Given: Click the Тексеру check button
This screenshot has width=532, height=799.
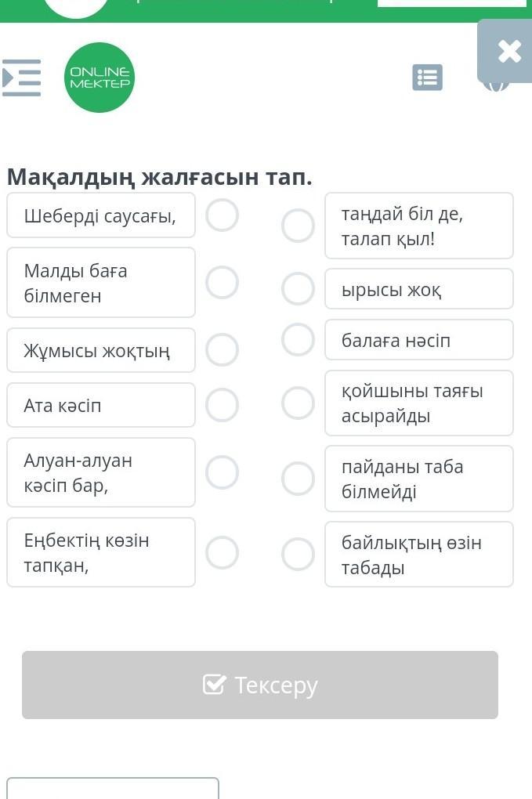Looking at the screenshot, I should [x=260, y=685].
